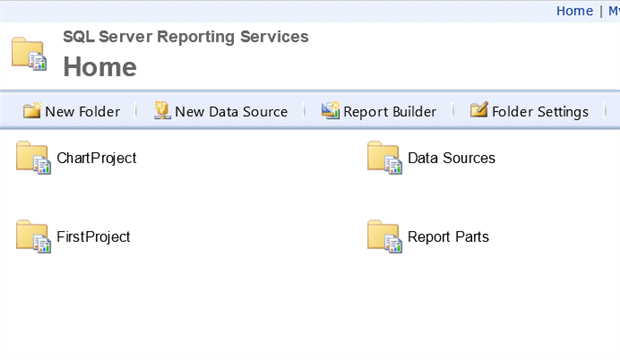Open the Report Parts folder icon

coord(384,236)
